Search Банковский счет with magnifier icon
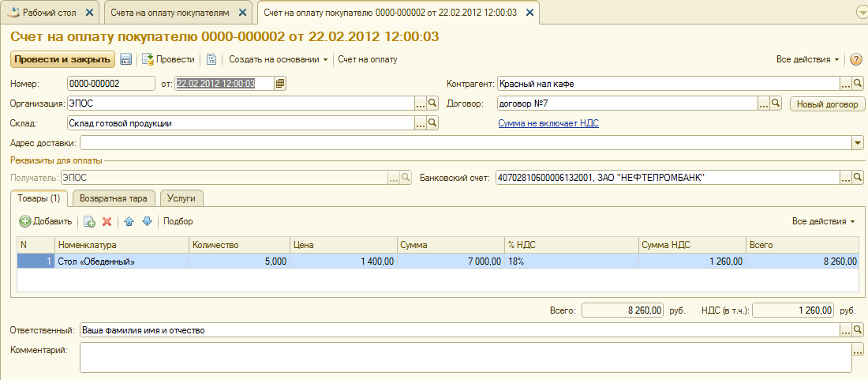The image size is (868, 380). coord(858,177)
